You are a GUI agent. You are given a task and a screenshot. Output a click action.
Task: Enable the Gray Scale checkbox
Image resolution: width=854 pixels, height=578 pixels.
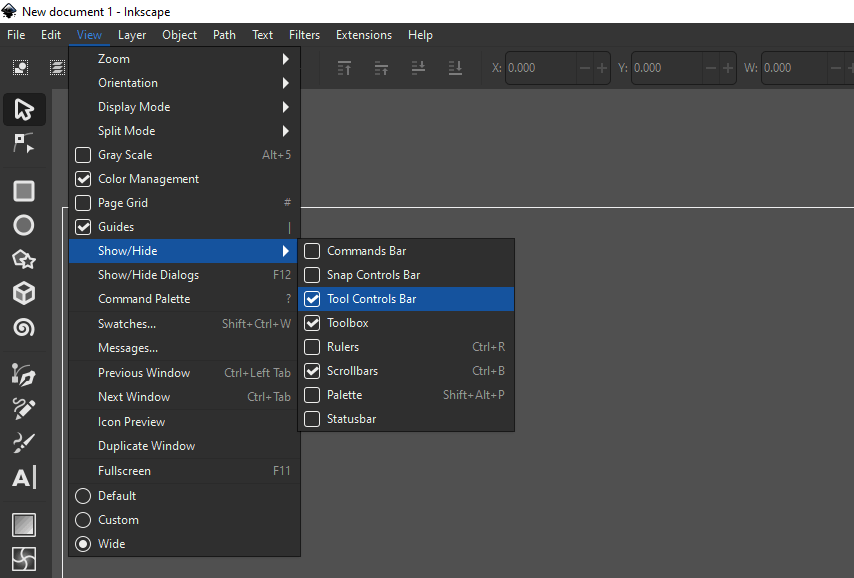(83, 155)
